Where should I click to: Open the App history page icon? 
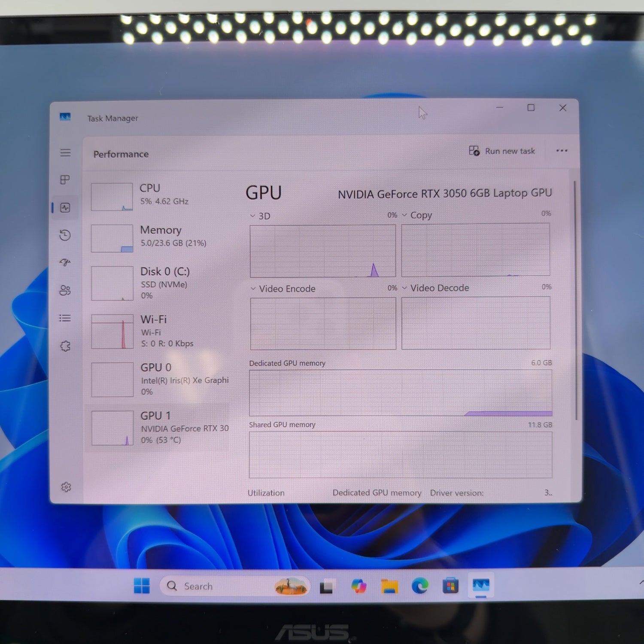click(x=65, y=235)
